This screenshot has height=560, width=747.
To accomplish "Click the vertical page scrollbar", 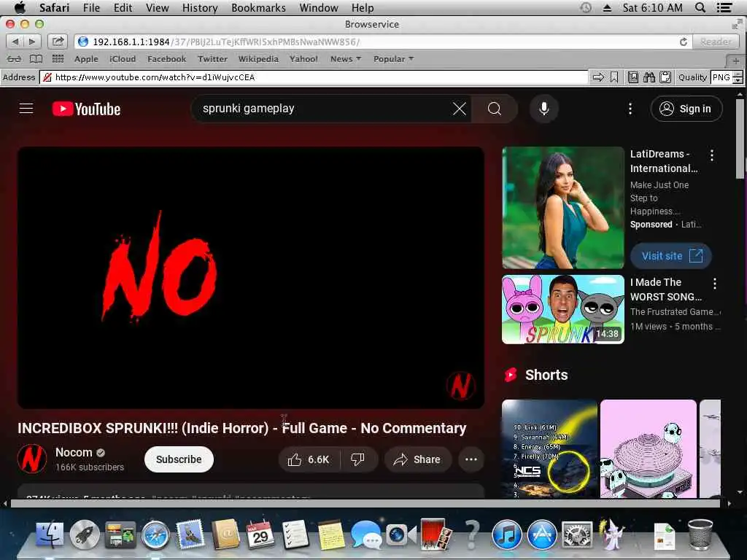I will click(740, 140).
